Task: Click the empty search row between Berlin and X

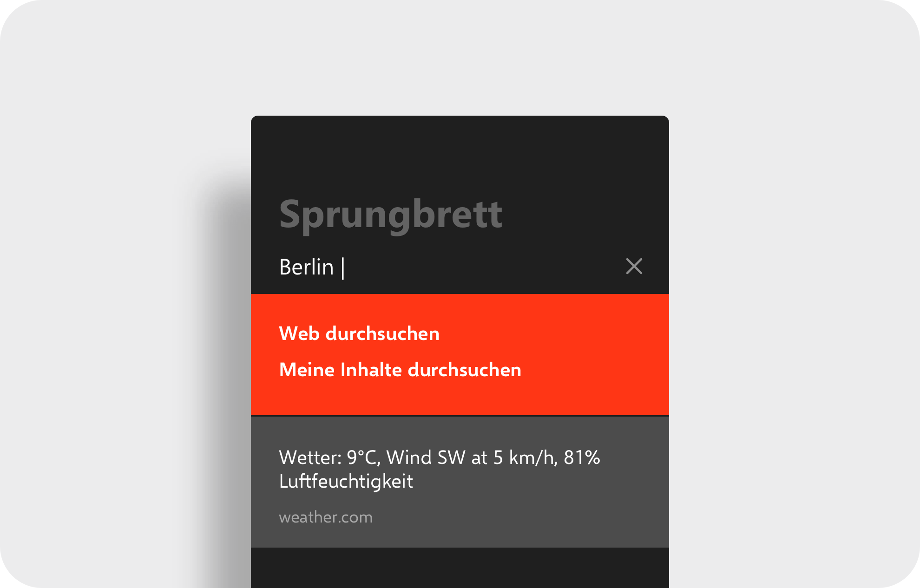Action: tap(483, 267)
